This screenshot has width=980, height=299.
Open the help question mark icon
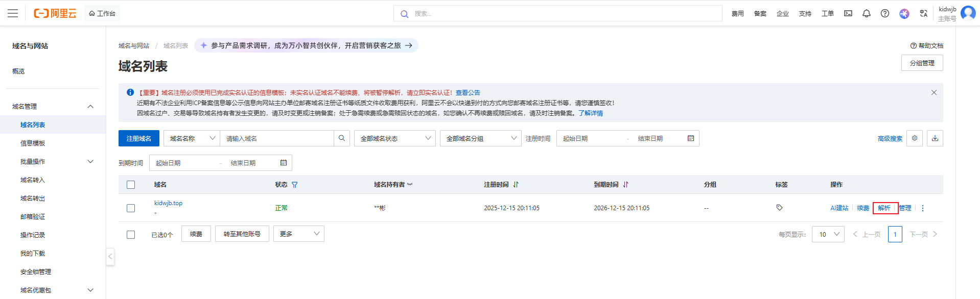(x=884, y=13)
